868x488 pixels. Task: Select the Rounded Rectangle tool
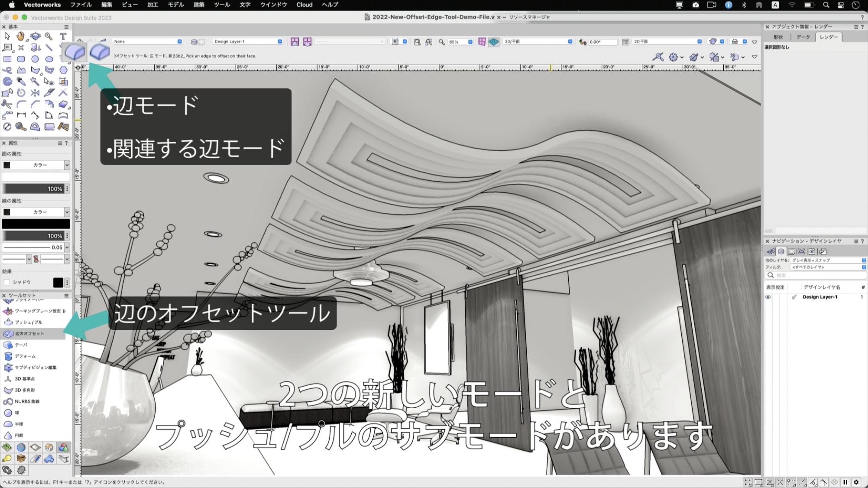click(x=21, y=59)
